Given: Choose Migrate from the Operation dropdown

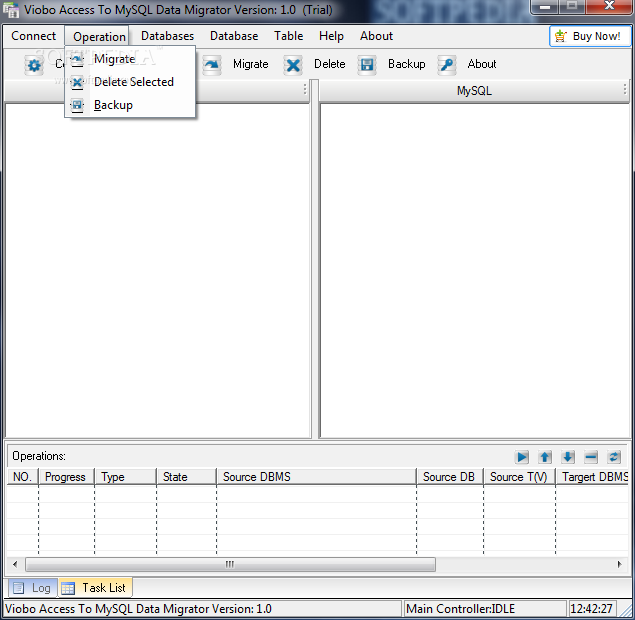Looking at the screenshot, I should click(x=130, y=59).
